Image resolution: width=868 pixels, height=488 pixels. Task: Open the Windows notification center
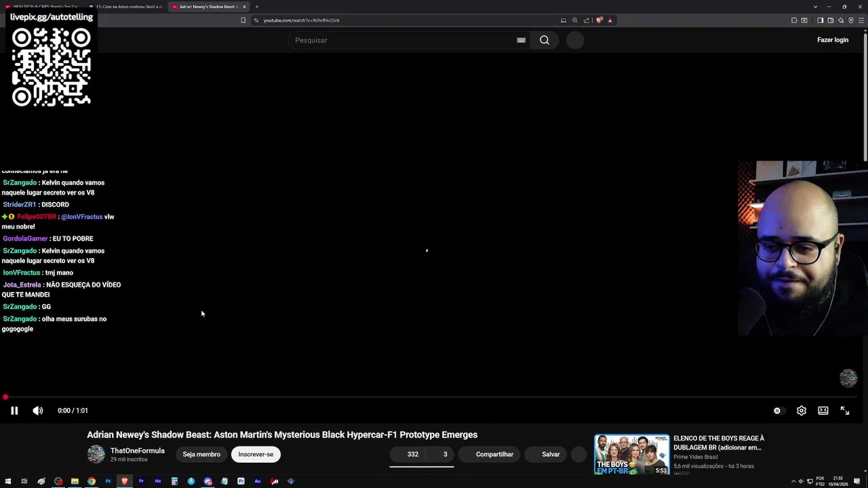tap(858, 481)
